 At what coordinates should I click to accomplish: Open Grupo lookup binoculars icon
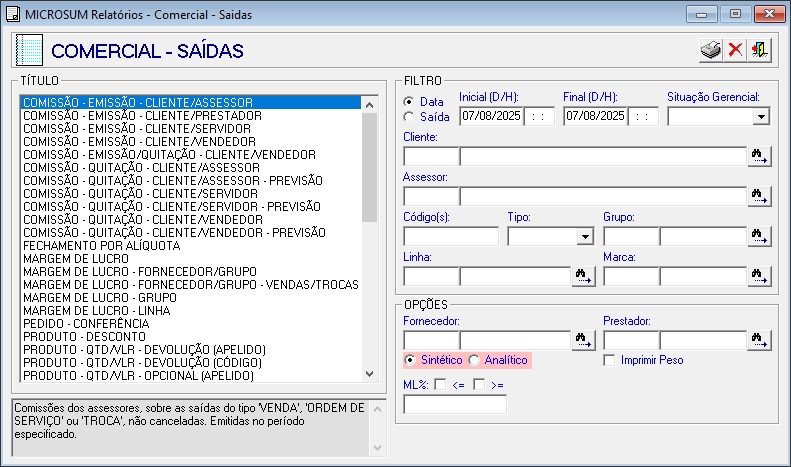click(x=759, y=236)
